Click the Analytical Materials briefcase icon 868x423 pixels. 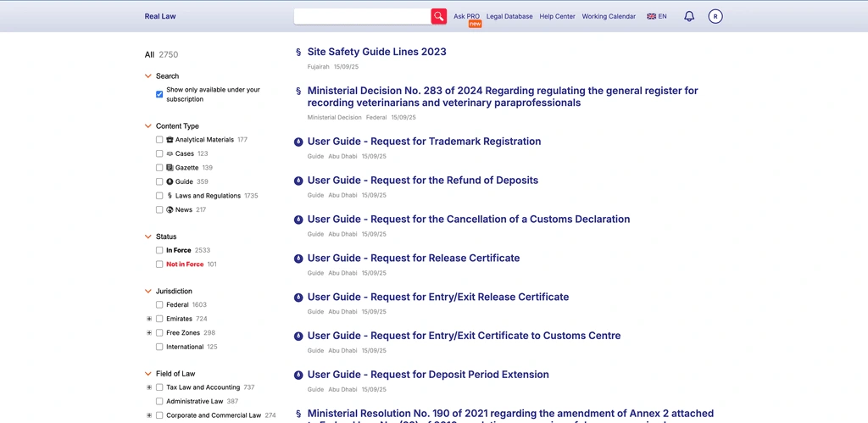[170, 140]
